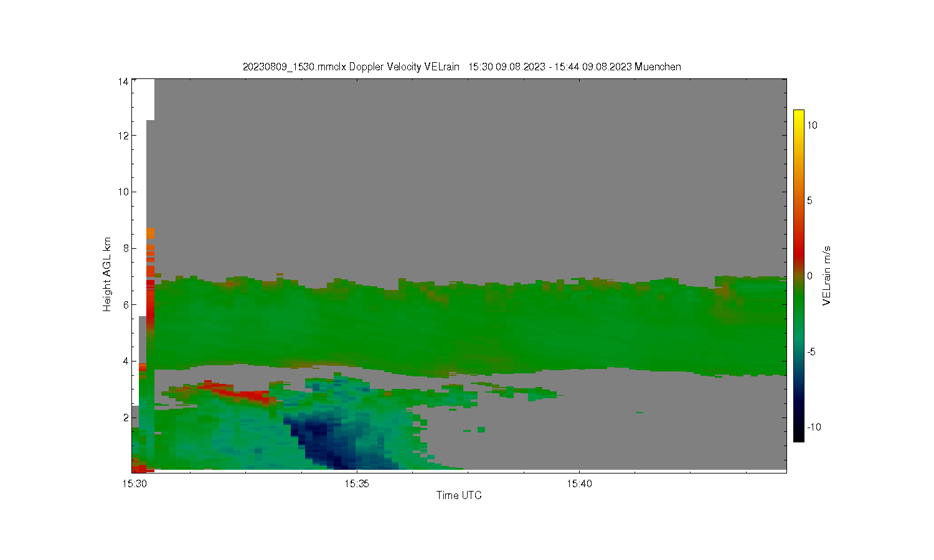Image resolution: width=934 pixels, height=560 pixels.
Task: Click the colorbar tick label 0
Action: coord(810,276)
